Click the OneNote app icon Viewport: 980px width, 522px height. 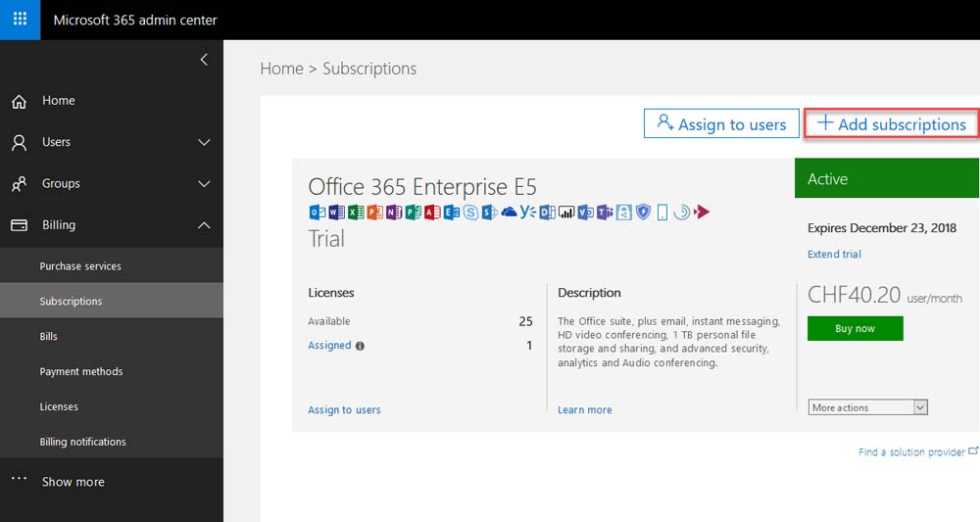394,213
